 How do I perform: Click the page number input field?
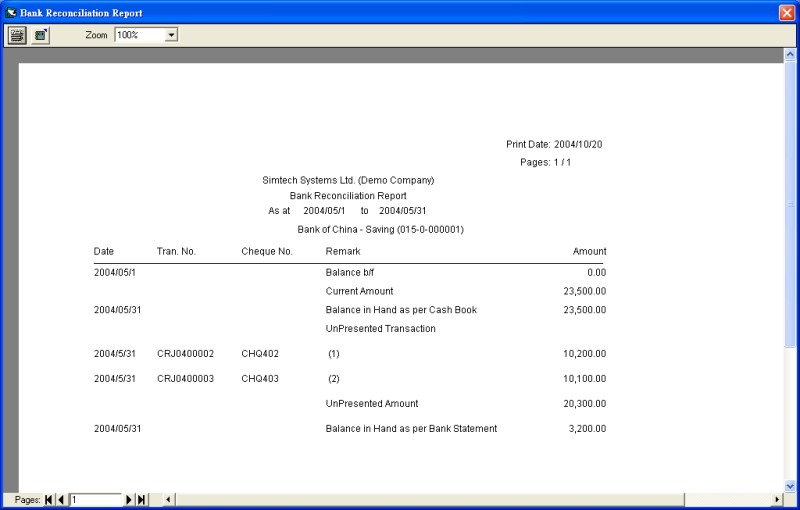point(95,500)
